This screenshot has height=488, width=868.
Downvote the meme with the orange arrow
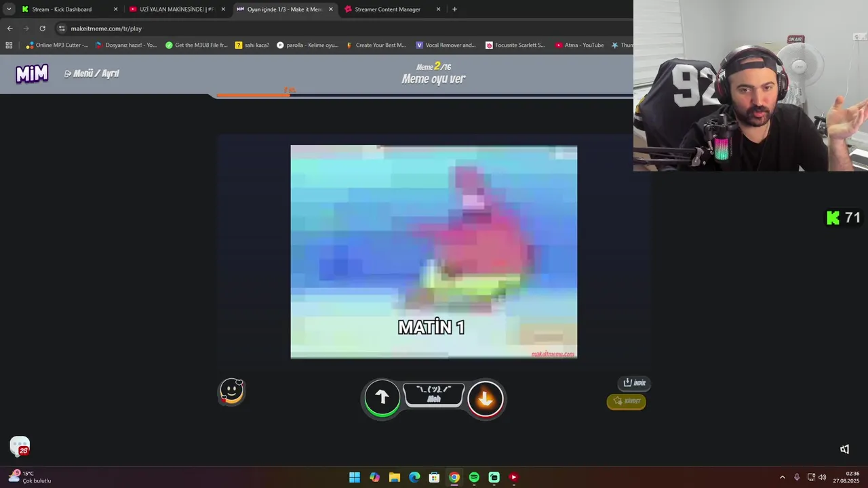pyautogui.click(x=486, y=398)
